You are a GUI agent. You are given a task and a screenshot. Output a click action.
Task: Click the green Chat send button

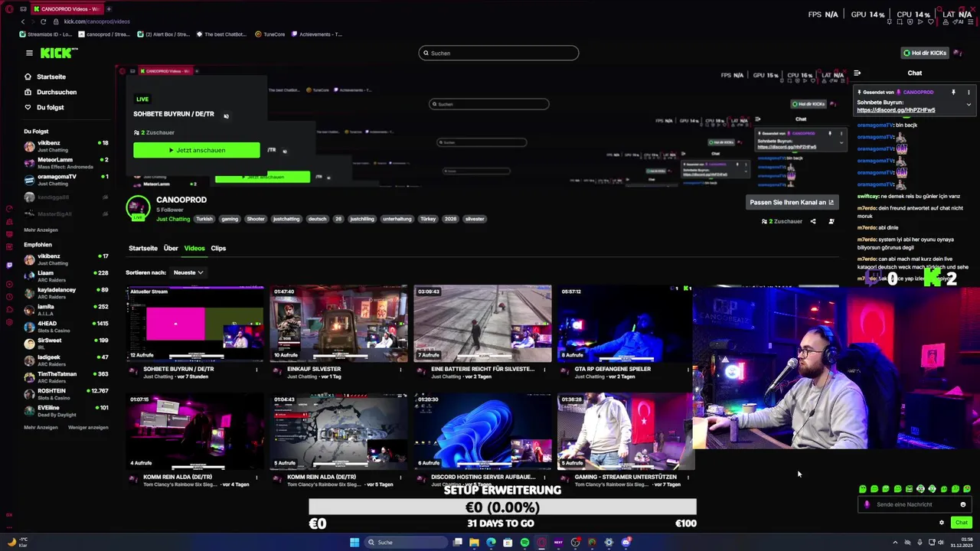[x=962, y=523]
